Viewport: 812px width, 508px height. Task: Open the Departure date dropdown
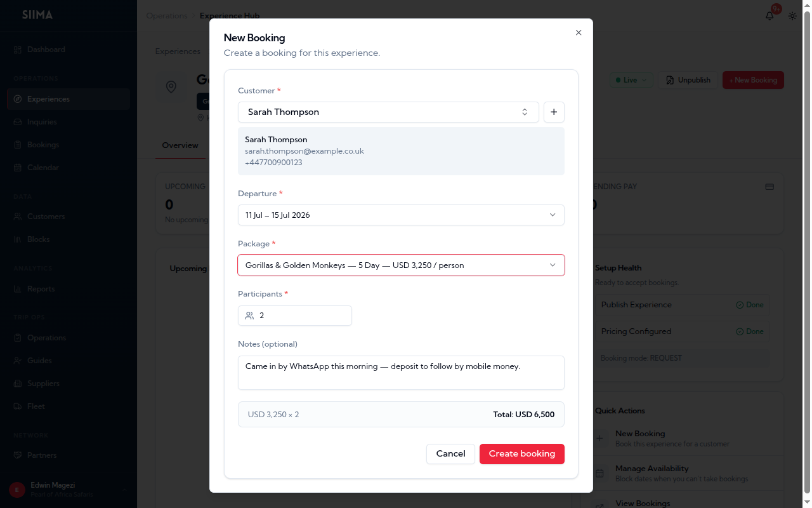tap(401, 215)
